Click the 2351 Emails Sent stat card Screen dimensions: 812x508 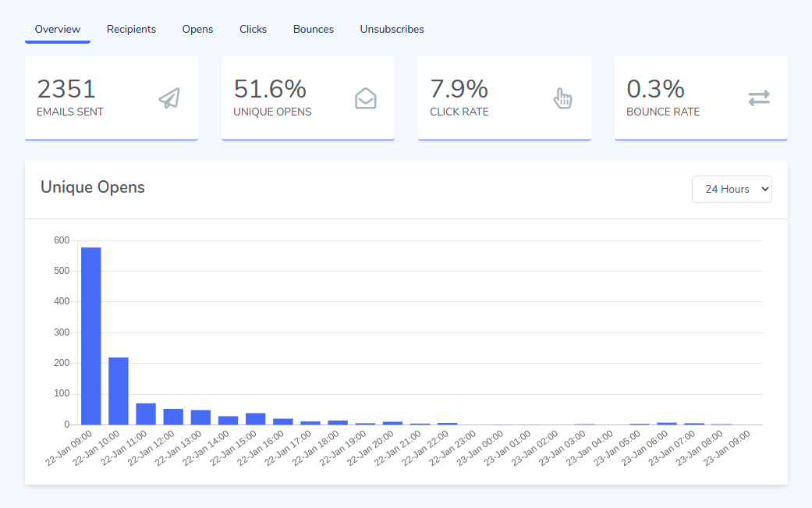coord(111,98)
